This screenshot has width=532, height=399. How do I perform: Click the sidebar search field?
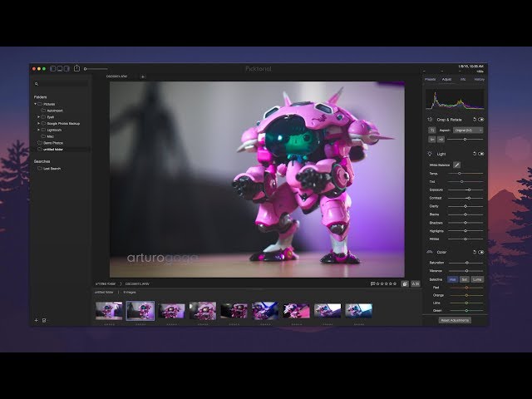[62, 84]
